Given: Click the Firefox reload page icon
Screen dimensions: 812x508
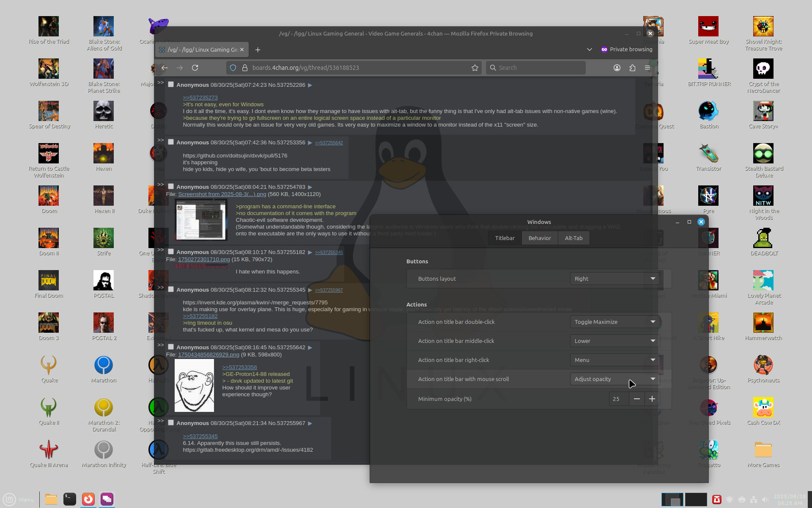Looking at the screenshot, I should (x=195, y=68).
